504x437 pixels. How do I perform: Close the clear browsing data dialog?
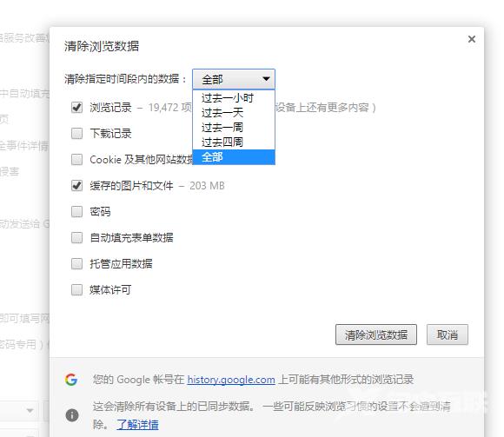tap(472, 39)
